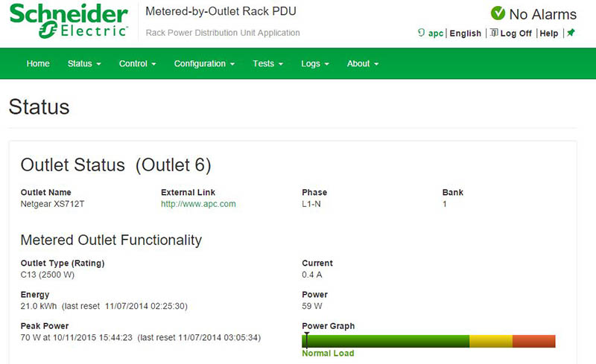The image size is (596, 364).
Task: Click the Outlet Type (Rating) label
Action: [x=63, y=263]
